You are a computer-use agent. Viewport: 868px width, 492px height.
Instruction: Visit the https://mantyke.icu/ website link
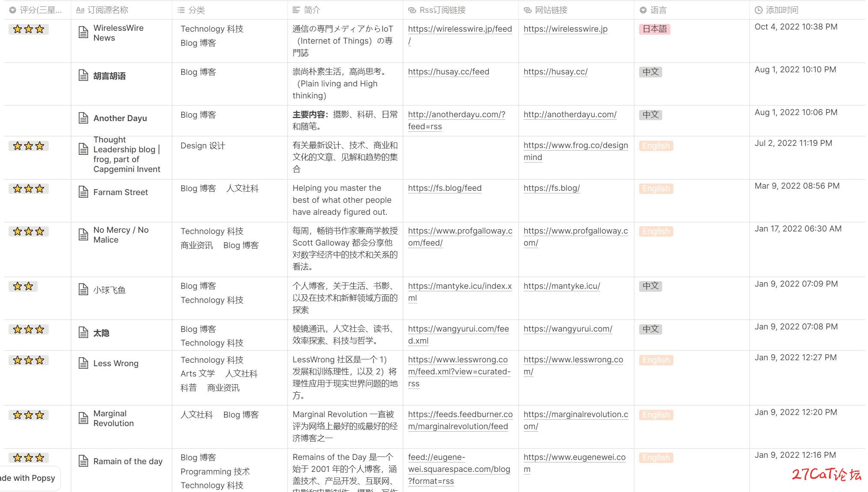562,286
